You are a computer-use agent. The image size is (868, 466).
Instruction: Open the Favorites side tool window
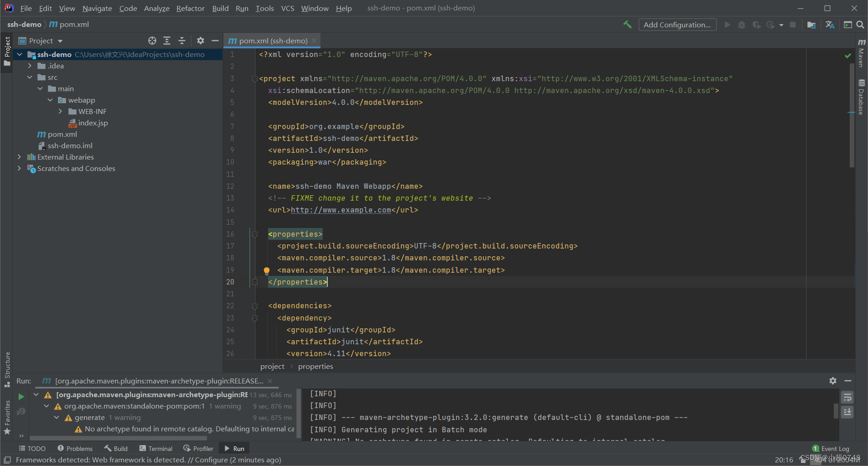7,417
